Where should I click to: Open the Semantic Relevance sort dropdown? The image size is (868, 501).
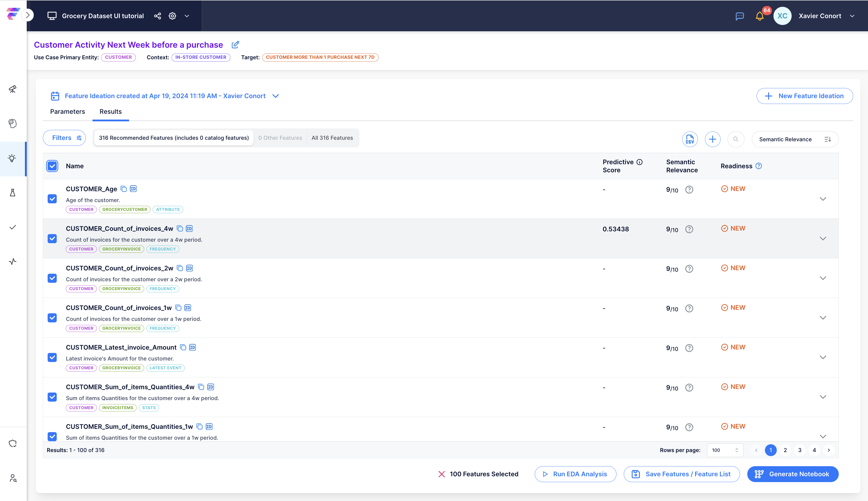tap(795, 139)
